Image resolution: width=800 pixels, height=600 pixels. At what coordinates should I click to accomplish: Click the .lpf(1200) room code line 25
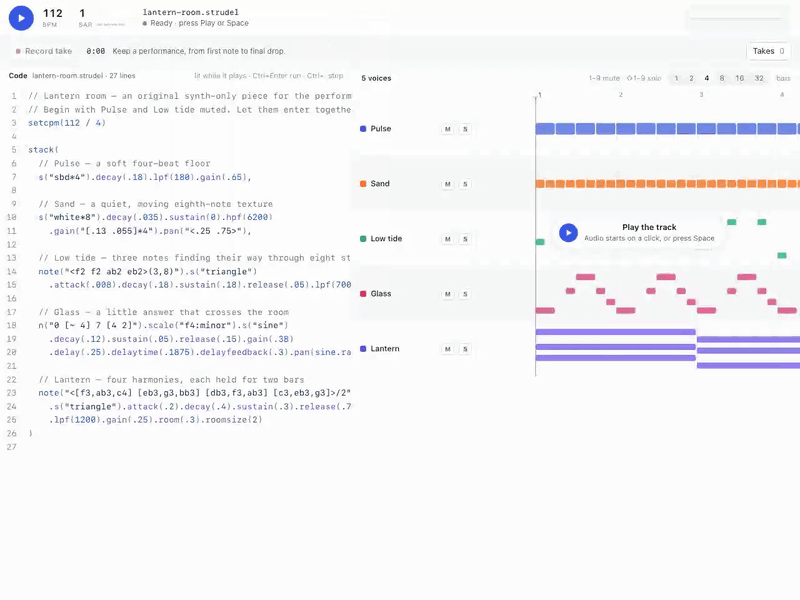click(156, 420)
